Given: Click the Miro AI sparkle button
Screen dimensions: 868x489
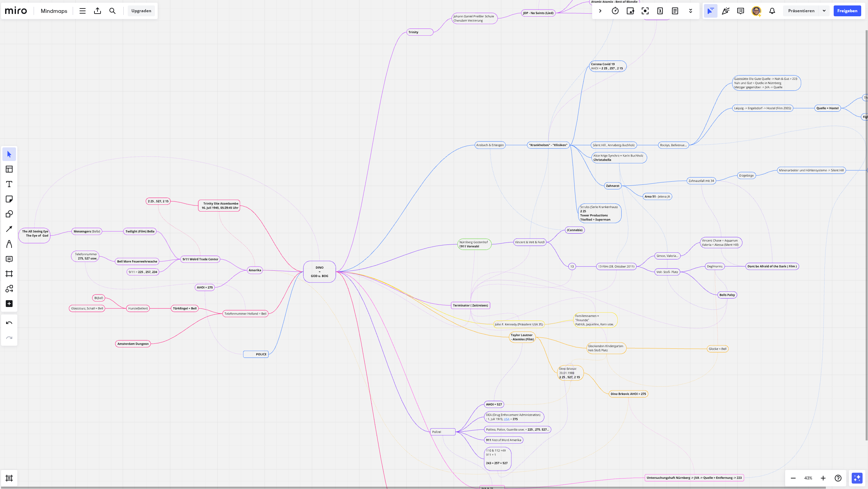Looking at the screenshot, I should coord(857,478).
